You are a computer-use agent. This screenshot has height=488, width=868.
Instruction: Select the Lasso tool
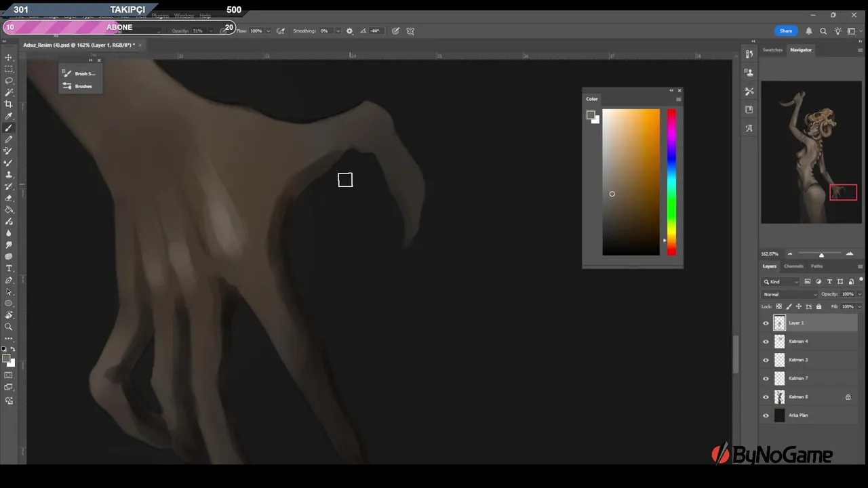click(x=9, y=81)
